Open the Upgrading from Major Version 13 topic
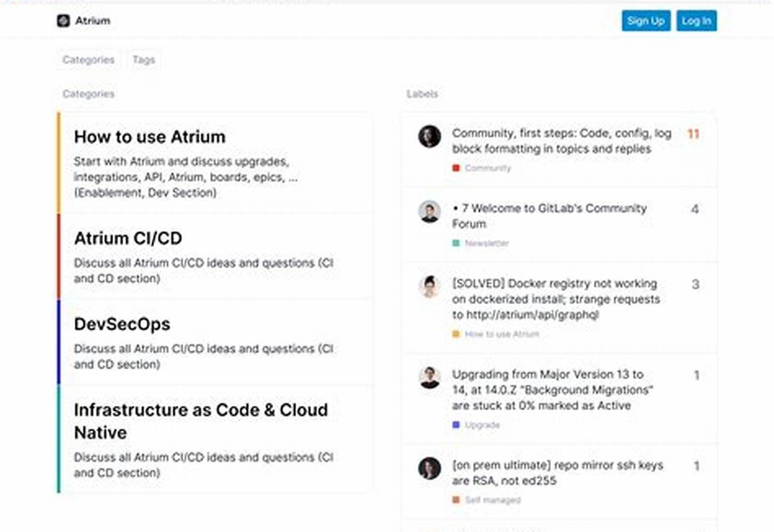This screenshot has width=774, height=532. coord(552,390)
